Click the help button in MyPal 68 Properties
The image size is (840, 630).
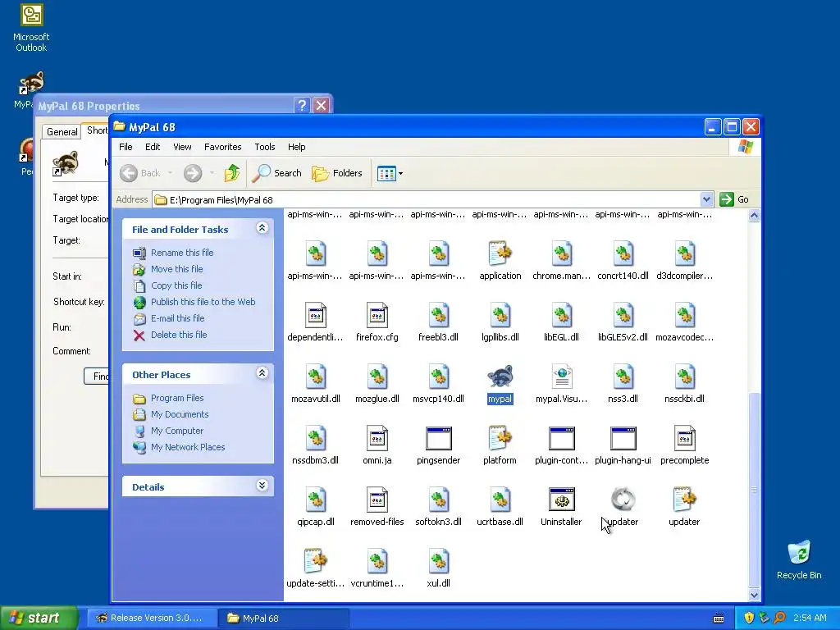pos(302,105)
